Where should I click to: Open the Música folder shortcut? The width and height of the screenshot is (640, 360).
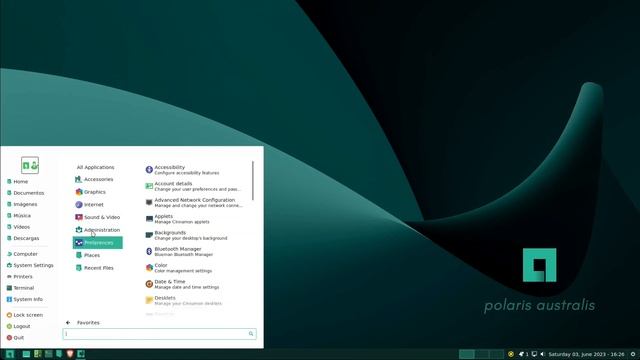coord(19,216)
